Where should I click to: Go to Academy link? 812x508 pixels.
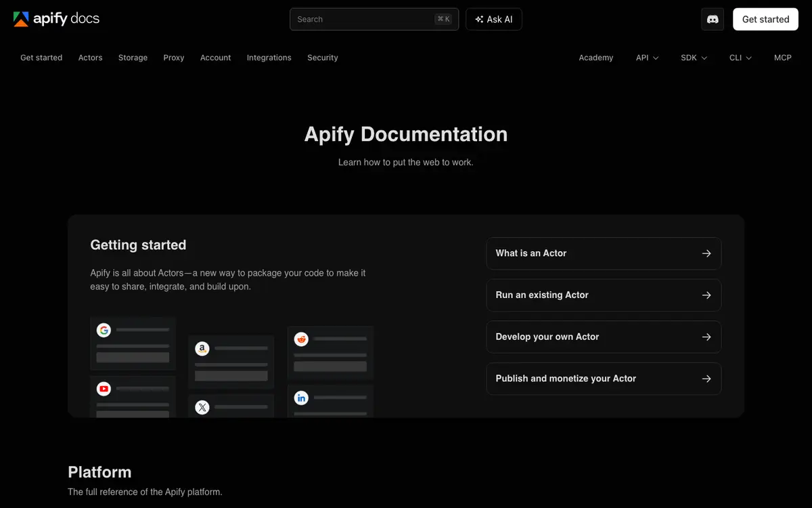[596, 58]
